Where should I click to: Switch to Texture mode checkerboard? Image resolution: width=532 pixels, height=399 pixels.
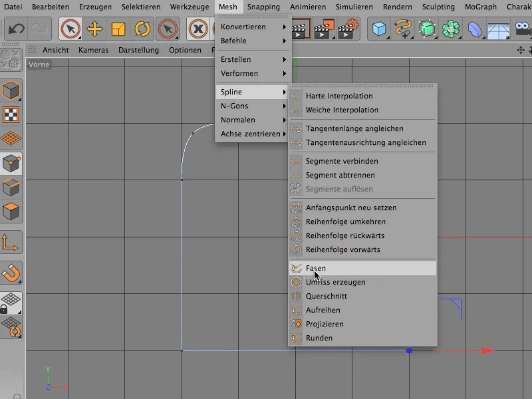(11, 114)
